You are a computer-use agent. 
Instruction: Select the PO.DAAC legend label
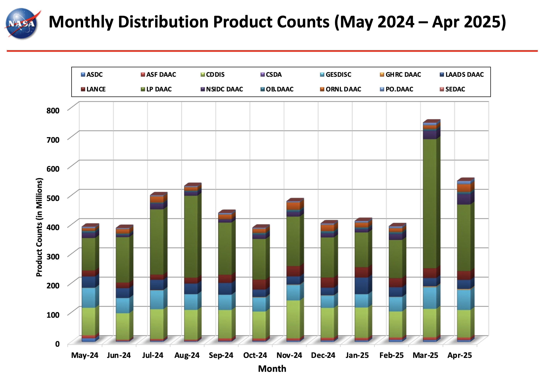pos(399,89)
